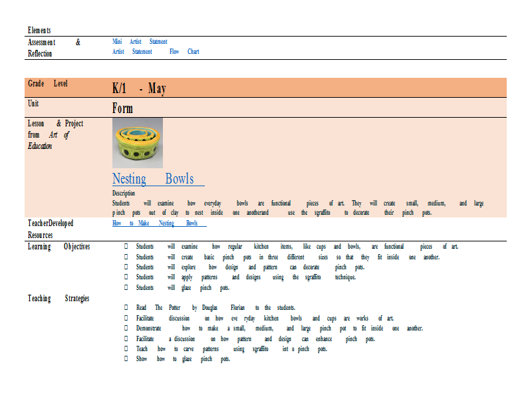
Task: Select the 'Form' unit heading
Action: tap(122, 108)
